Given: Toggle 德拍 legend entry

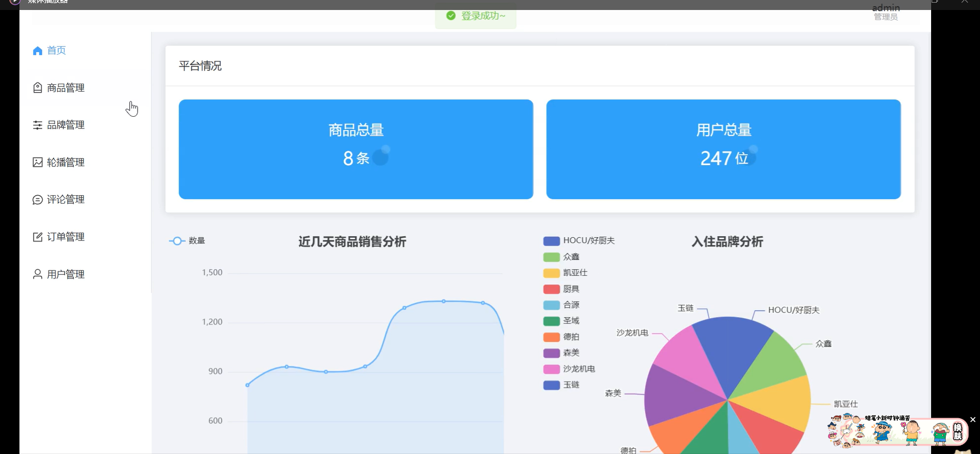Looking at the screenshot, I should (562, 337).
